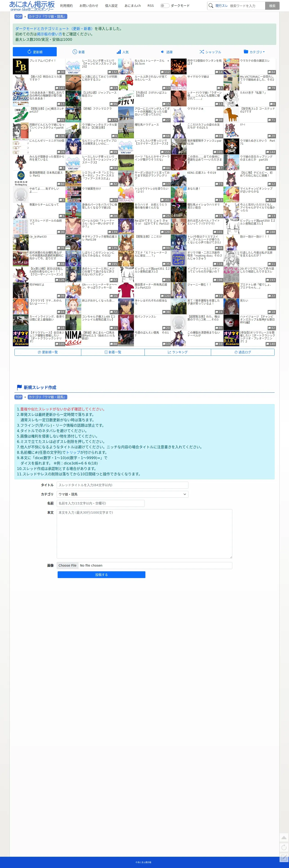Viewport: 289px width, 868px height.
Task: Click the top TOP breadcrumb badge
Action: pos(18,16)
